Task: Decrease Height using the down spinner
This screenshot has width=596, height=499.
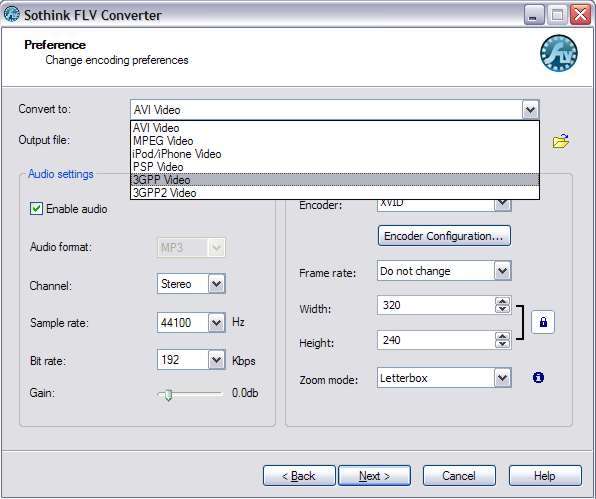Action: pos(502,344)
